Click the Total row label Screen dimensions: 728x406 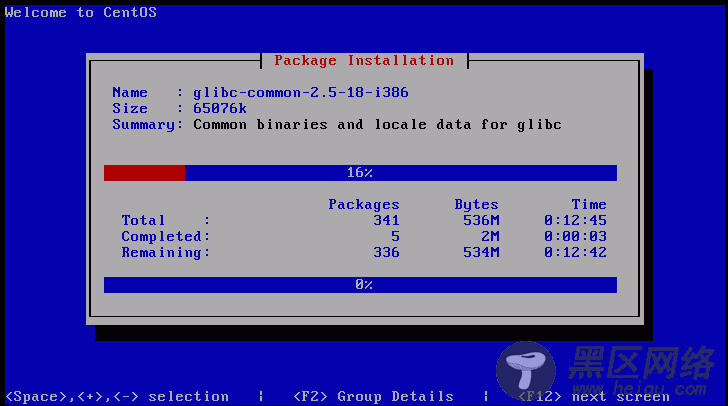pos(143,220)
